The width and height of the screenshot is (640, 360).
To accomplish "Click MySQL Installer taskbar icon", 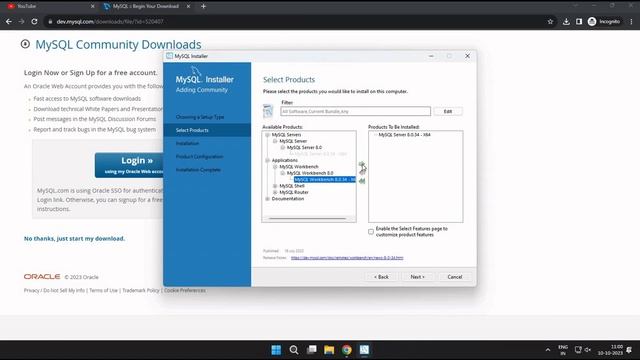I will click(364, 350).
